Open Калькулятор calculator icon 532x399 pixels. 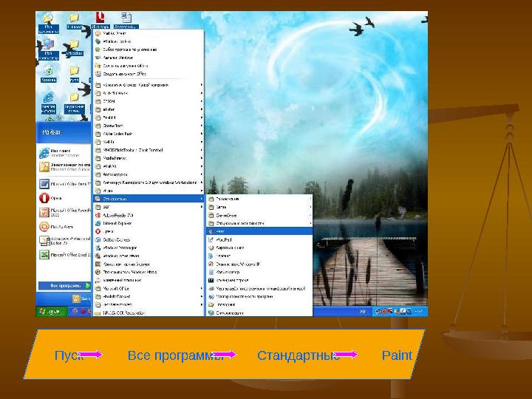tap(211, 272)
